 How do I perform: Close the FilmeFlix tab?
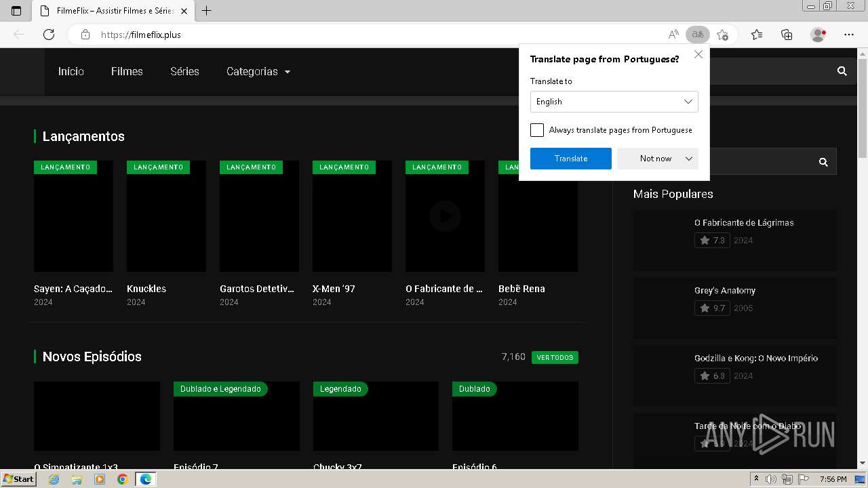(x=184, y=11)
